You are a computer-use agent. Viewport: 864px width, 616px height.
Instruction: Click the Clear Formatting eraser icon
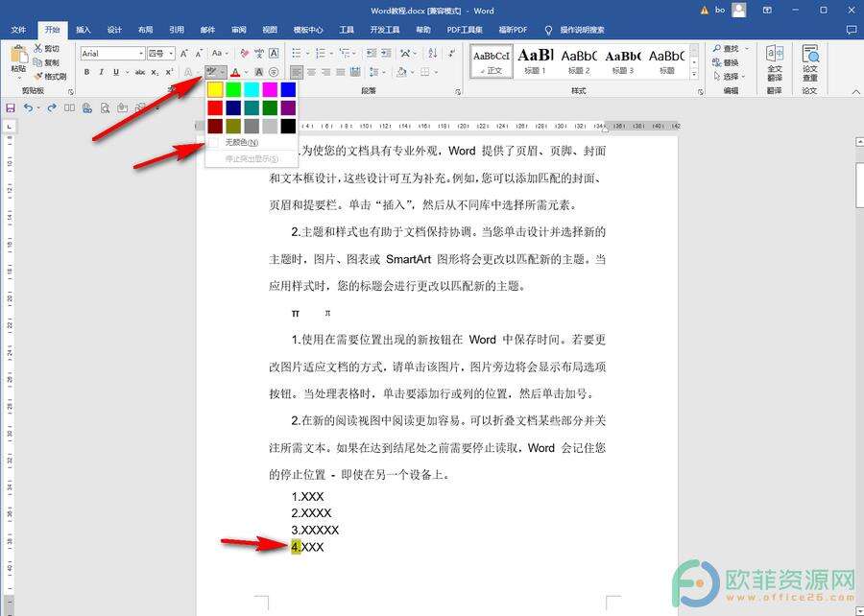click(x=245, y=54)
